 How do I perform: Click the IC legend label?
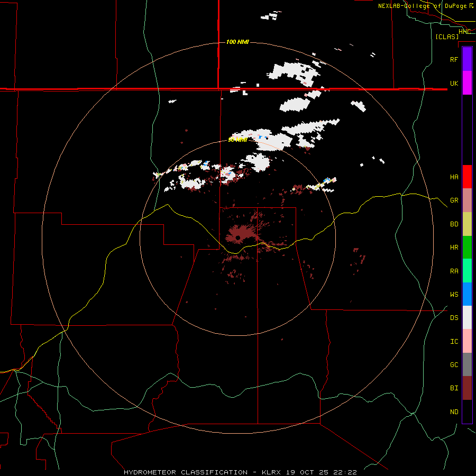point(454,342)
